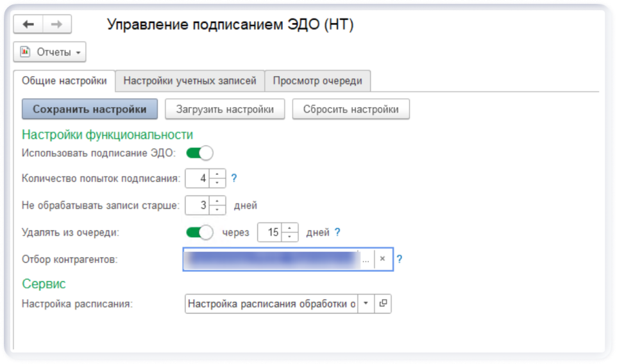Decrease Не обрабатывать записи старше days

click(x=219, y=210)
